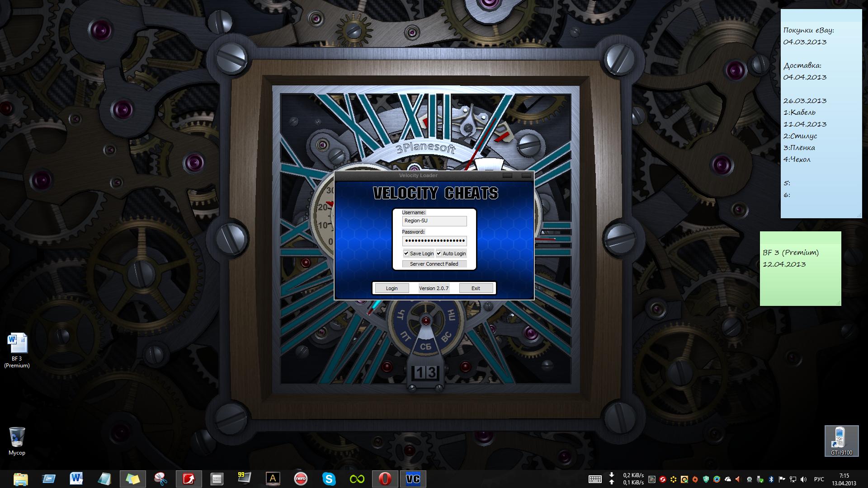The height and width of the screenshot is (488, 868).
Task: Click the '26.03.2013' date in blue note
Action: click(805, 100)
